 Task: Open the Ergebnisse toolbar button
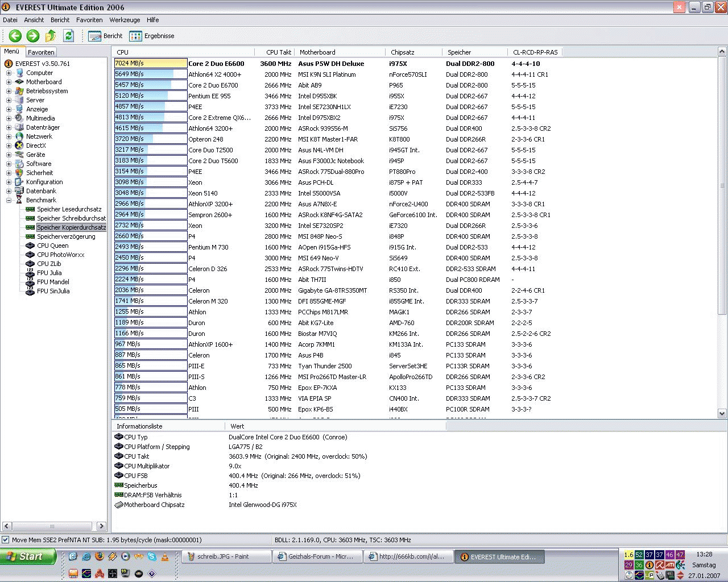click(x=152, y=36)
